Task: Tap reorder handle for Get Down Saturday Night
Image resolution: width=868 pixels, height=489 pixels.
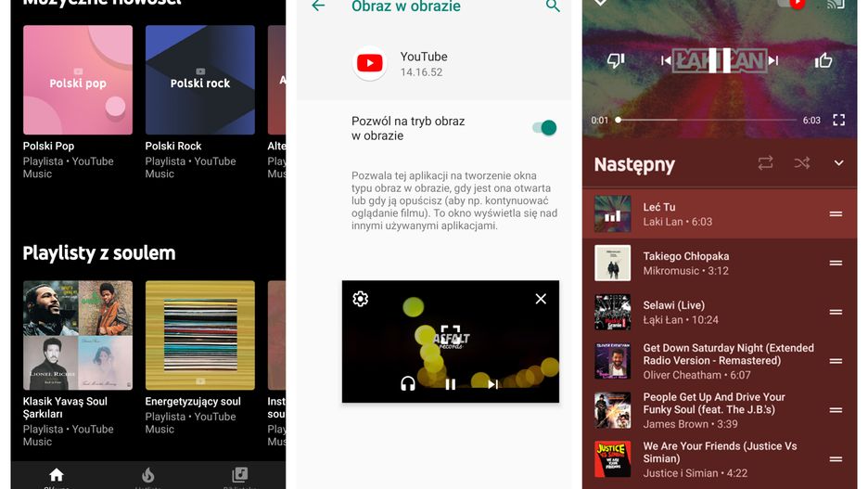Action: click(836, 361)
